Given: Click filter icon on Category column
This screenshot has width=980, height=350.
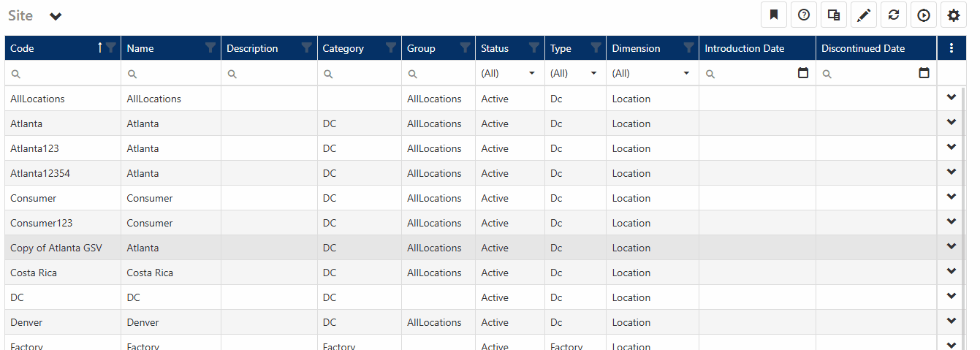Looking at the screenshot, I should pyautogui.click(x=391, y=48).
